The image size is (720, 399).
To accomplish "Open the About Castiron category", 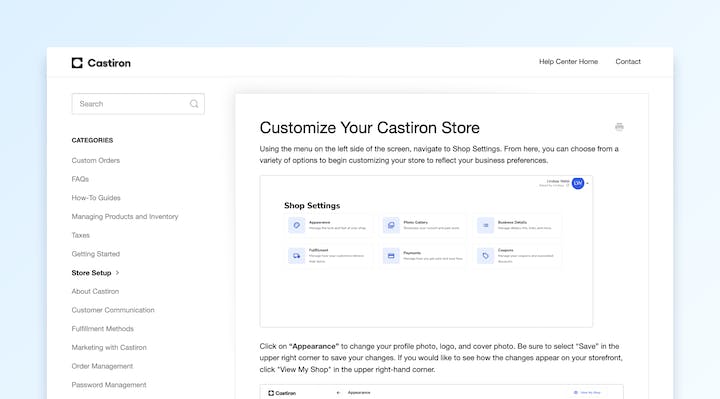I will click(95, 291).
